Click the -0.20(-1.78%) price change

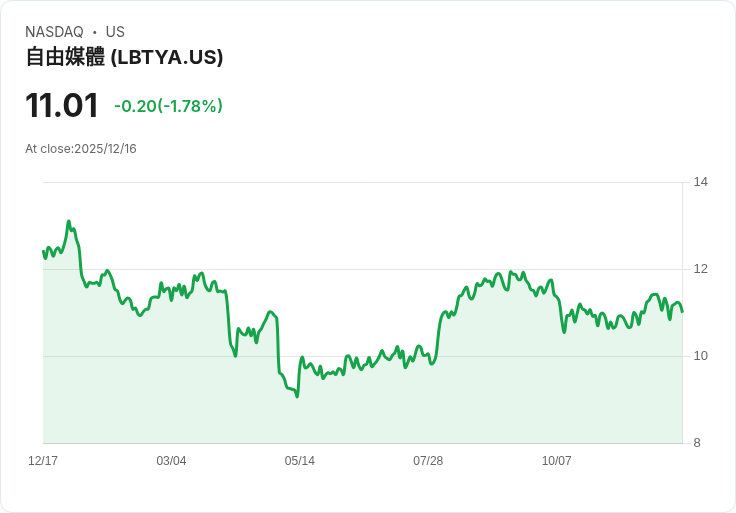(168, 106)
